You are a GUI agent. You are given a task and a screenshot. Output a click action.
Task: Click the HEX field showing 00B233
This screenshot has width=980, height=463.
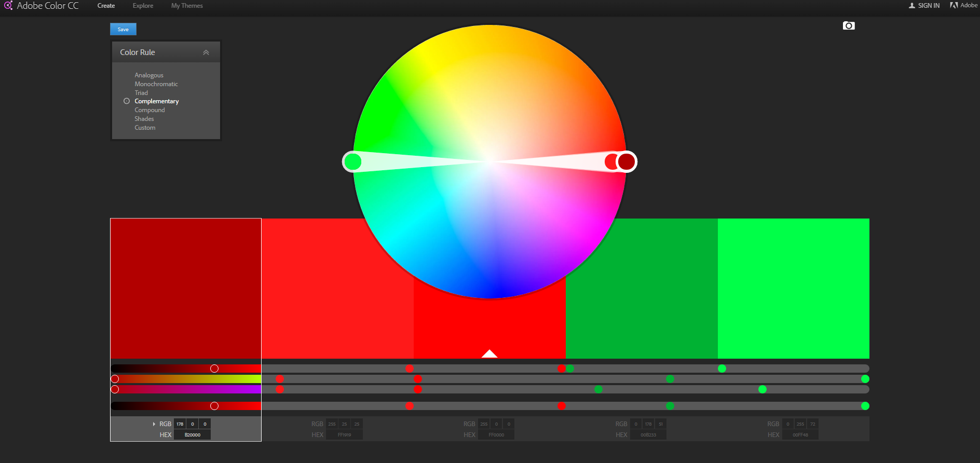click(x=648, y=435)
